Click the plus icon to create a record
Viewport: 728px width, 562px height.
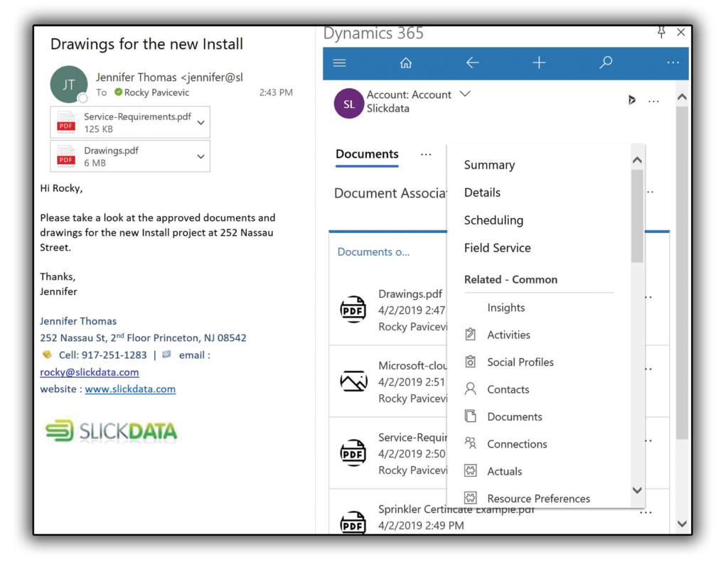coord(539,63)
